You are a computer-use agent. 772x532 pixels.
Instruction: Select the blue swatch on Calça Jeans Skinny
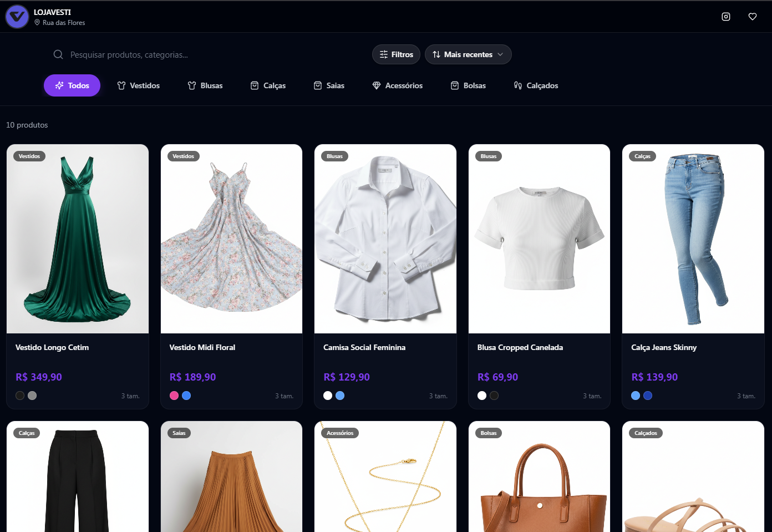pos(647,395)
